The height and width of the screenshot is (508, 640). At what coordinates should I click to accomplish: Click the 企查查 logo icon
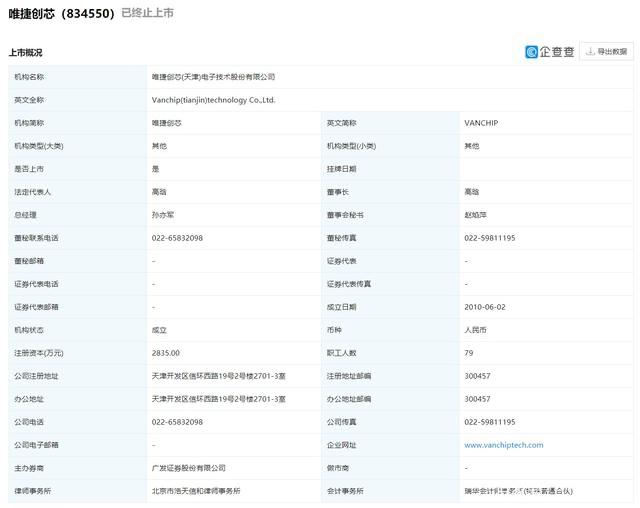(x=531, y=52)
